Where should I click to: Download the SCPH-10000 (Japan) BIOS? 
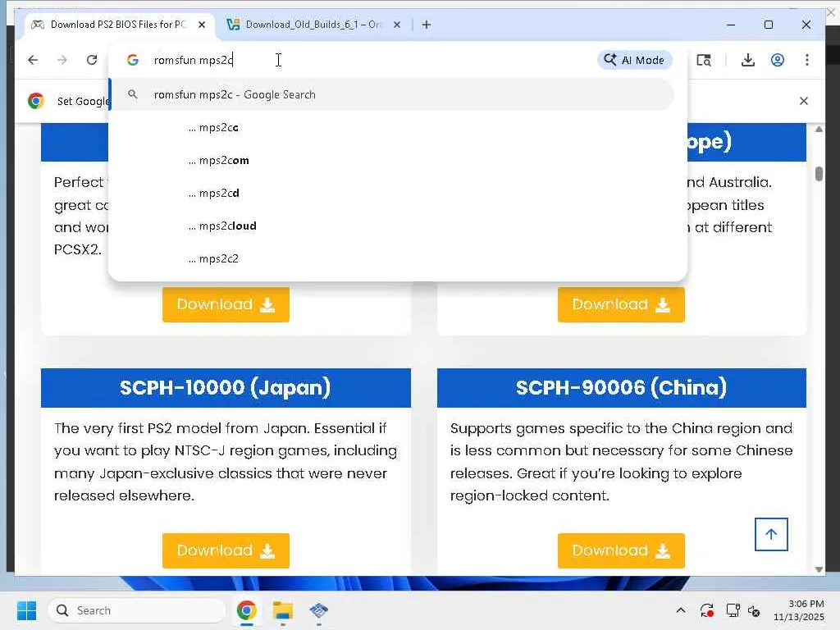tap(226, 550)
